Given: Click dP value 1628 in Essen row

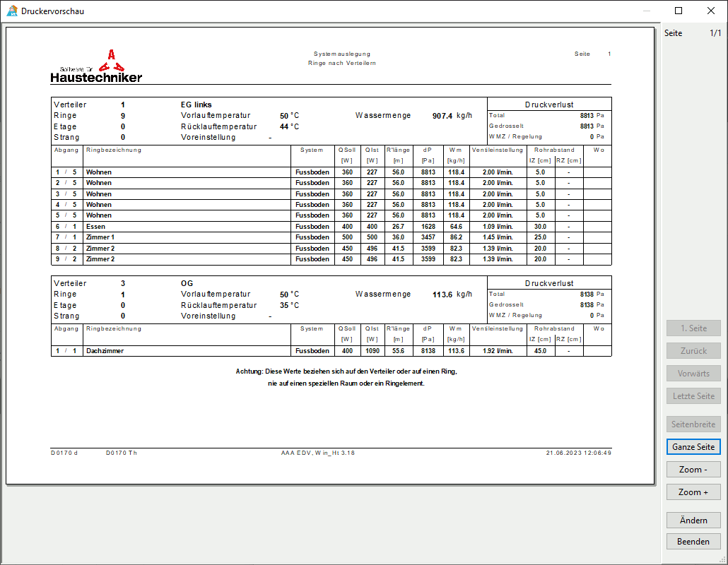Looking at the screenshot, I should tap(428, 227).
